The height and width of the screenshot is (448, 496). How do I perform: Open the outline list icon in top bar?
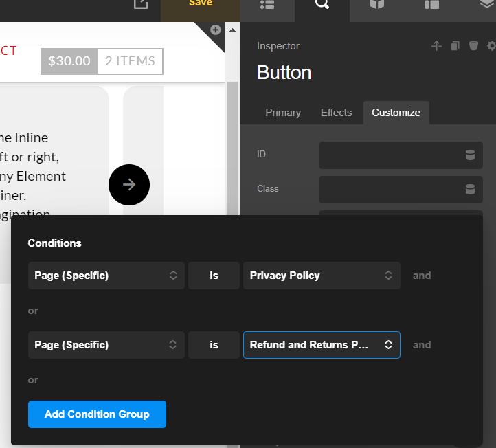(x=268, y=5)
